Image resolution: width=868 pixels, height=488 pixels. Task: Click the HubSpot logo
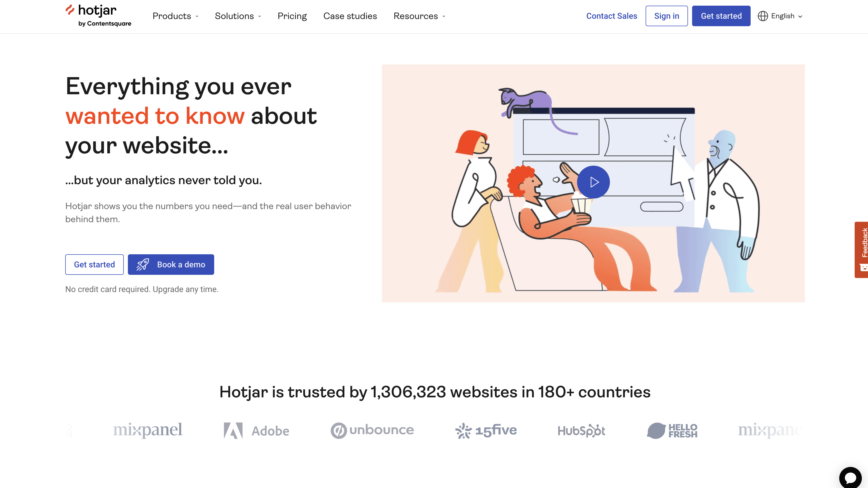point(581,430)
